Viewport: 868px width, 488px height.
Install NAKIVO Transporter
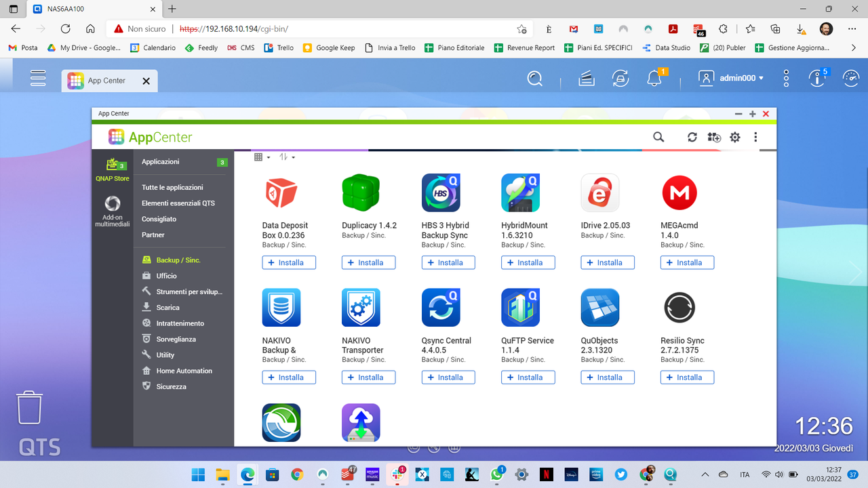pos(369,378)
